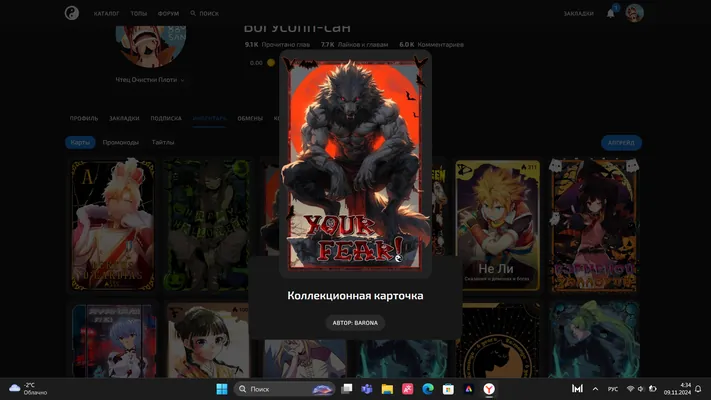The width and height of the screenshot is (711, 400).
Task: Open ЗАКЛАДКИ in the top header
Action: (x=579, y=14)
